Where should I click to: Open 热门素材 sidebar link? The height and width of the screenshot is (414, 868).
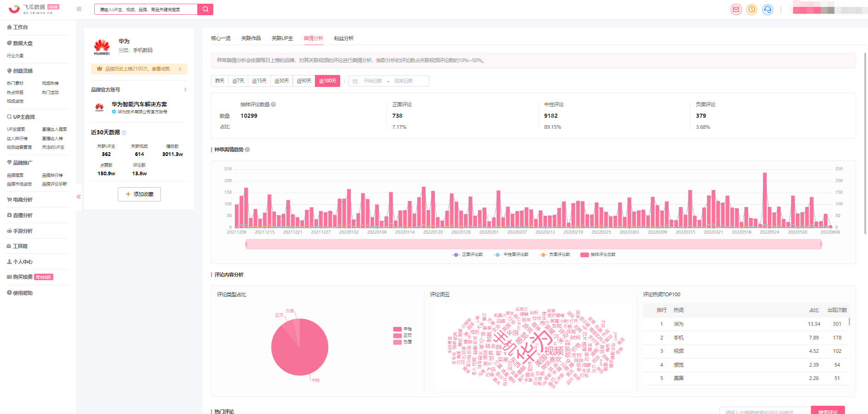[15, 83]
